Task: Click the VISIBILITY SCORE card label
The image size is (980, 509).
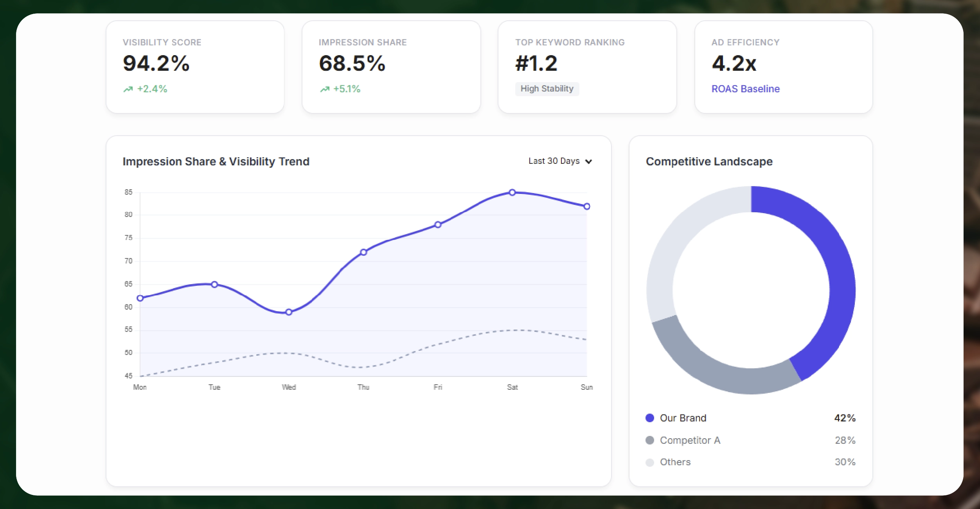Action: 162,42
